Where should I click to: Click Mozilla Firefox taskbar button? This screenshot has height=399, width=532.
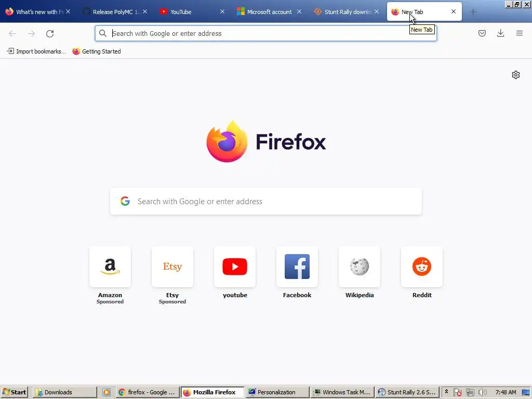point(212,392)
